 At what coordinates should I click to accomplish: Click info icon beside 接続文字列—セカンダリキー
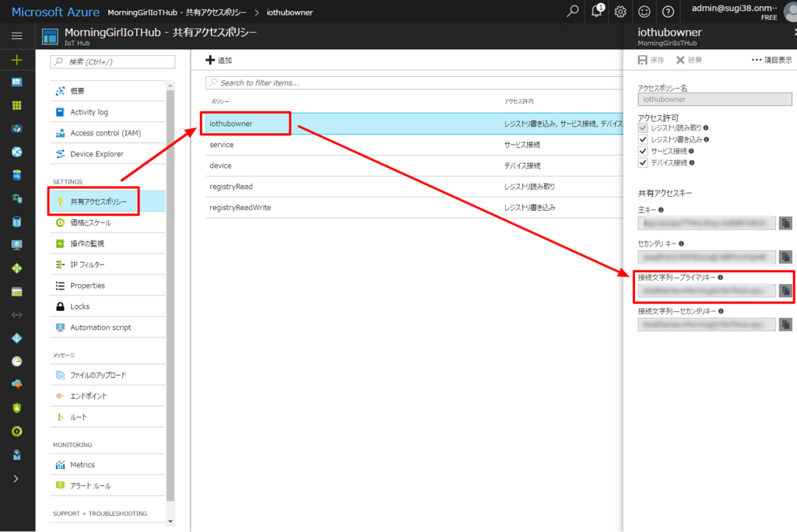721,311
